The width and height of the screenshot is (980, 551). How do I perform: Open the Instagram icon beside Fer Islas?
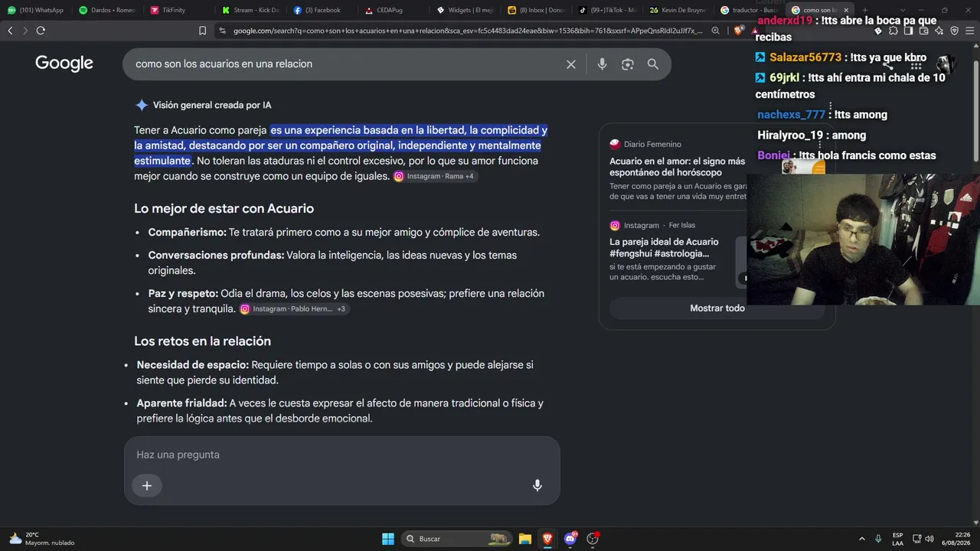tap(615, 226)
